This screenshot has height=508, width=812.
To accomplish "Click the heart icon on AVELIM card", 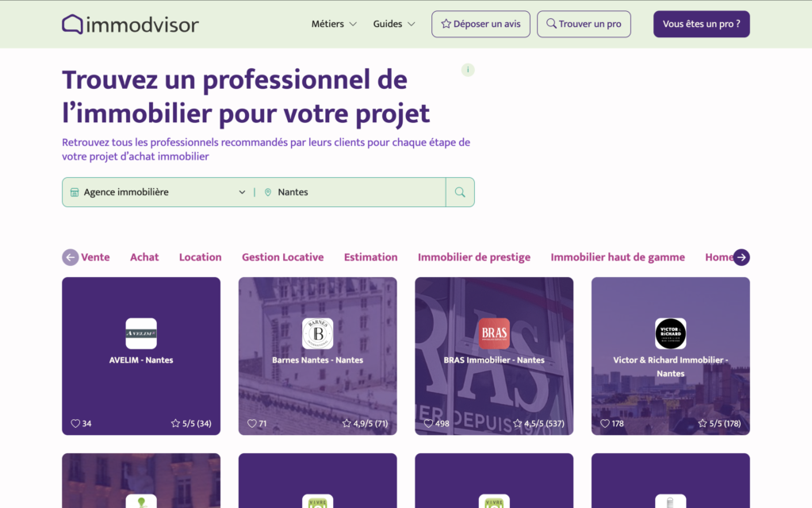I will click(x=75, y=424).
